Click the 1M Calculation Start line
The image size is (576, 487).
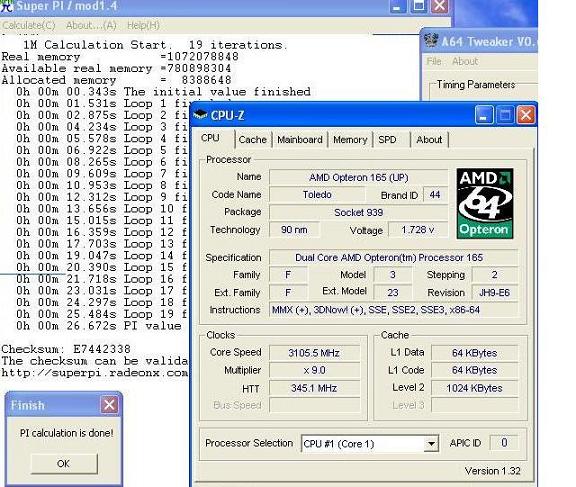point(154,45)
